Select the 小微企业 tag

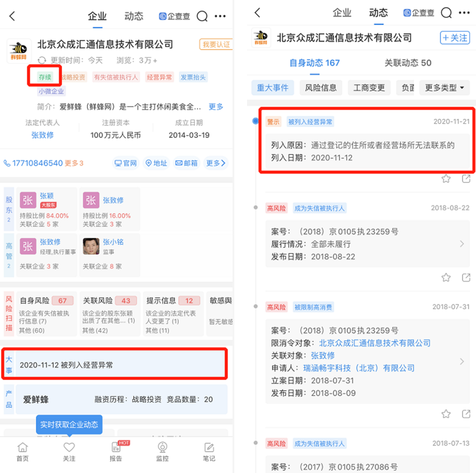(51, 91)
